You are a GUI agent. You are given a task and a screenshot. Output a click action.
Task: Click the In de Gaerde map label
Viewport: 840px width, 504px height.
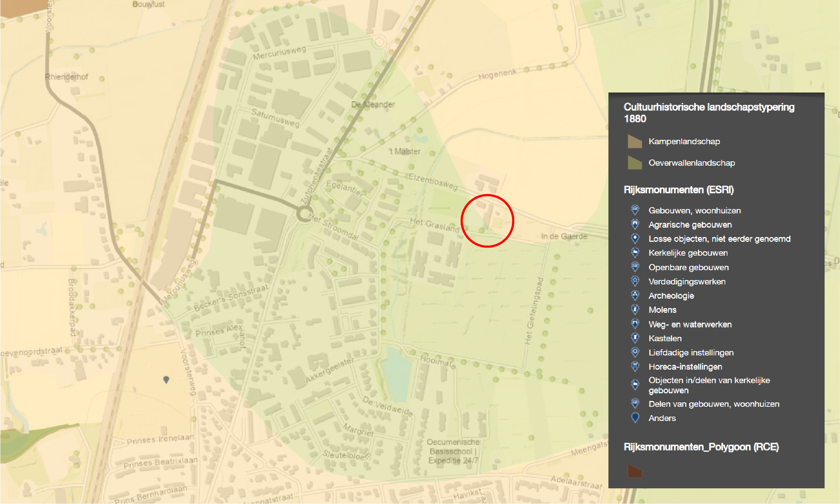click(564, 236)
